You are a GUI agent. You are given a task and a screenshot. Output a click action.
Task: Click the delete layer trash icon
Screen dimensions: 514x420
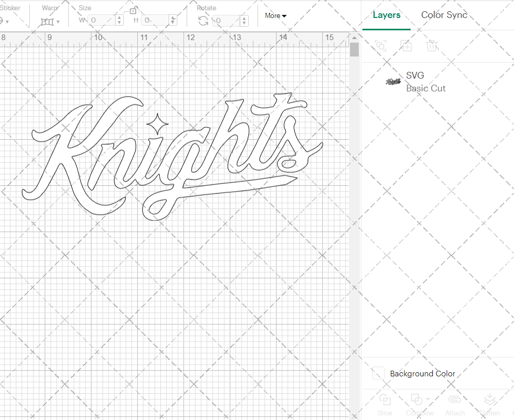[432, 46]
